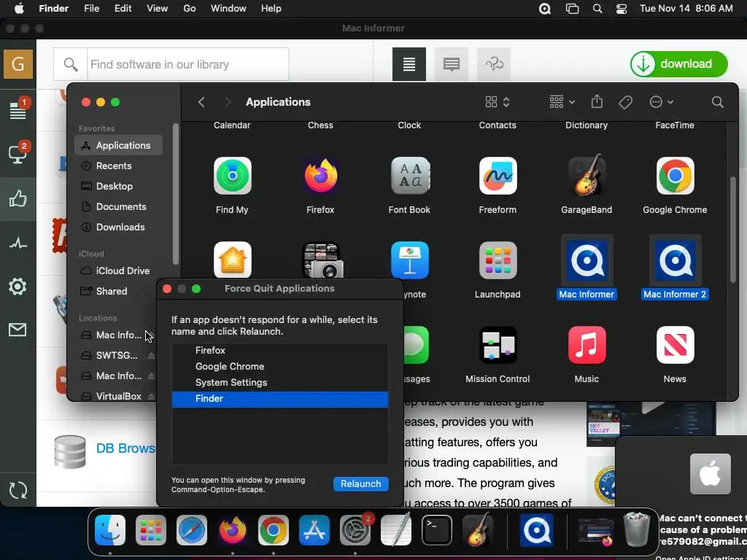This screenshot has width=747, height=560.
Task: Open System Settings from the Dock
Action: coord(355,530)
